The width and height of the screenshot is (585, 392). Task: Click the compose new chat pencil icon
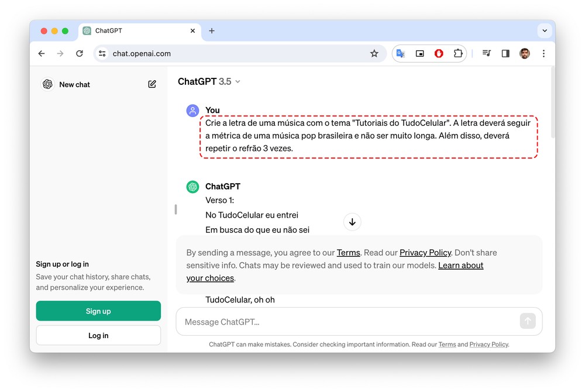point(152,84)
